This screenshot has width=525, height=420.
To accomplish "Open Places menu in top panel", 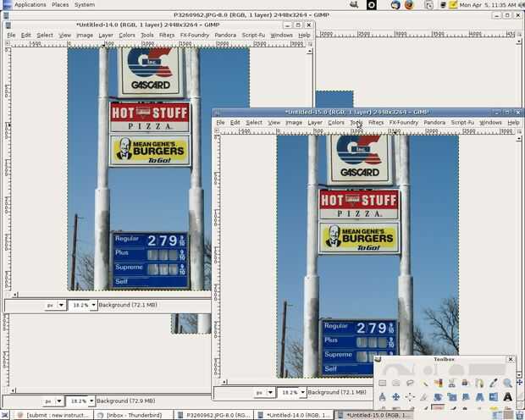I will (60, 5).
